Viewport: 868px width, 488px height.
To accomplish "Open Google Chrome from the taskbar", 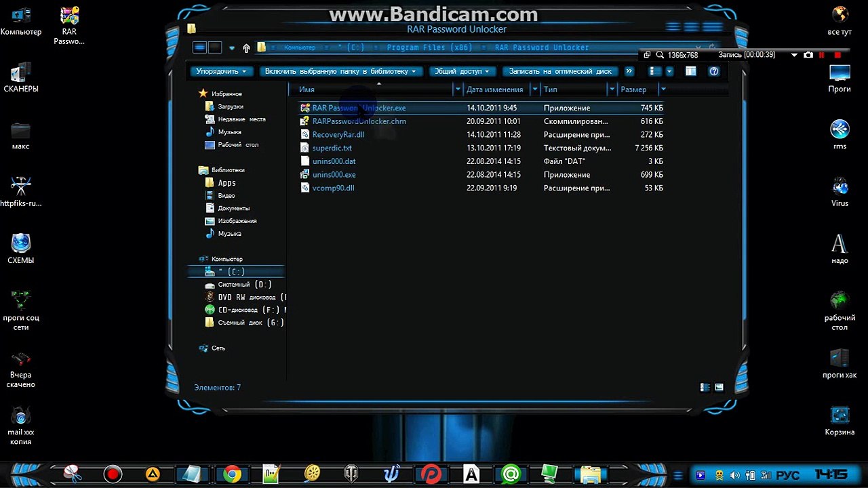I will [x=232, y=474].
